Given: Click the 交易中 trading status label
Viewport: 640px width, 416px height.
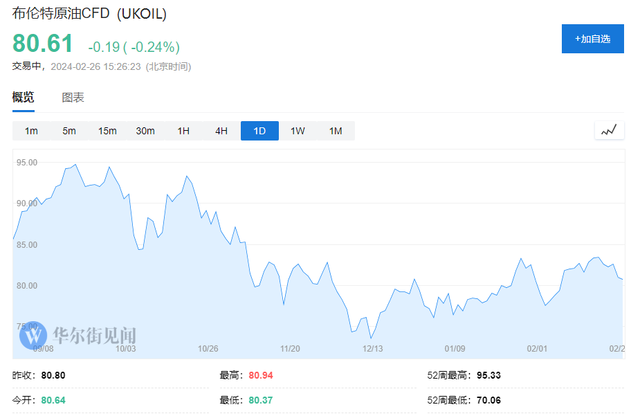Looking at the screenshot, I should 26,66.
